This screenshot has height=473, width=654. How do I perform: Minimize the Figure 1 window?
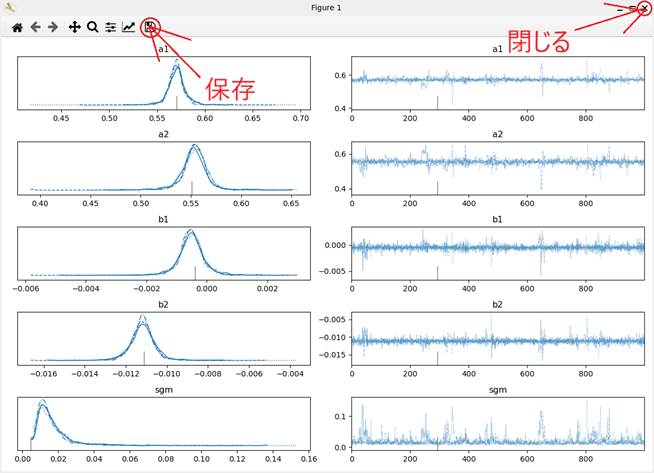click(x=620, y=8)
